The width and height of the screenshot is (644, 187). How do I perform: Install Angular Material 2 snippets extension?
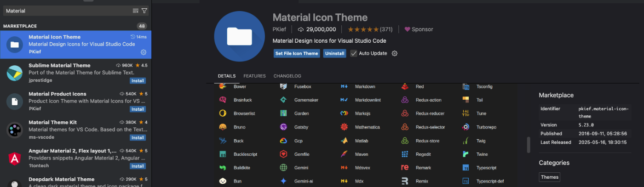pos(138,166)
